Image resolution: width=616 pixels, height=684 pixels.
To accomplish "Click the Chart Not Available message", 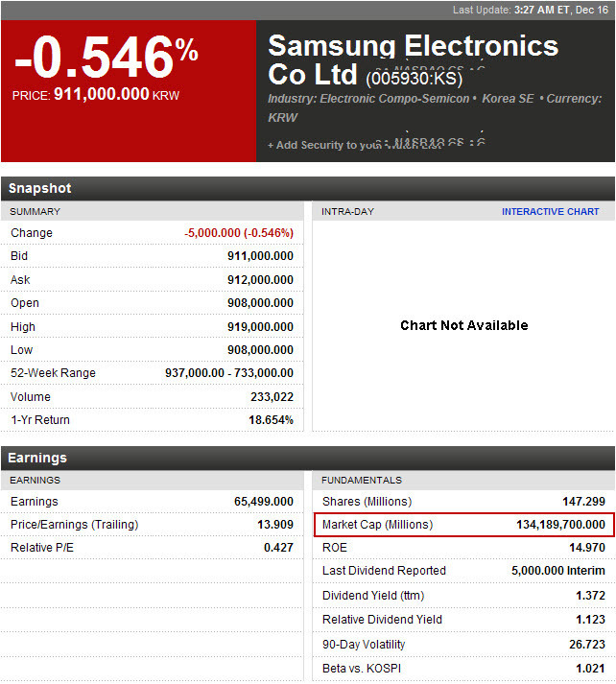I will click(464, 325).
